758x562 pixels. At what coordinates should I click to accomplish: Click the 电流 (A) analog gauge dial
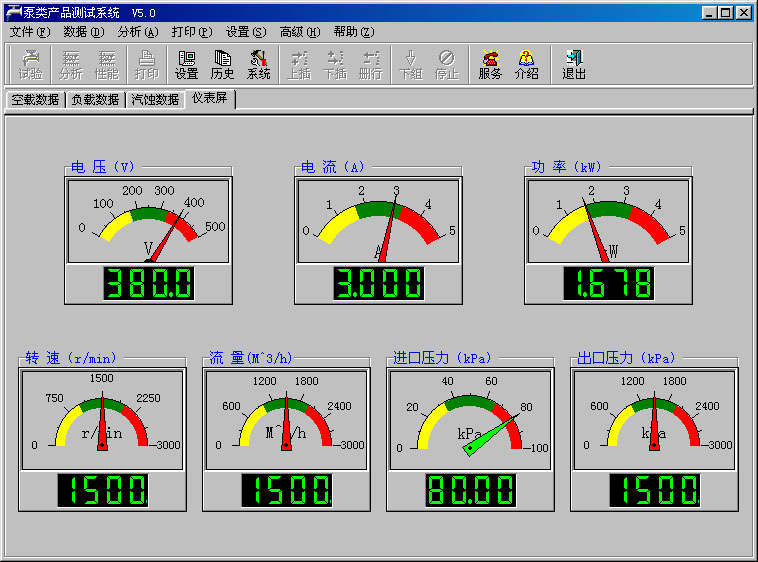click(379, 221)
